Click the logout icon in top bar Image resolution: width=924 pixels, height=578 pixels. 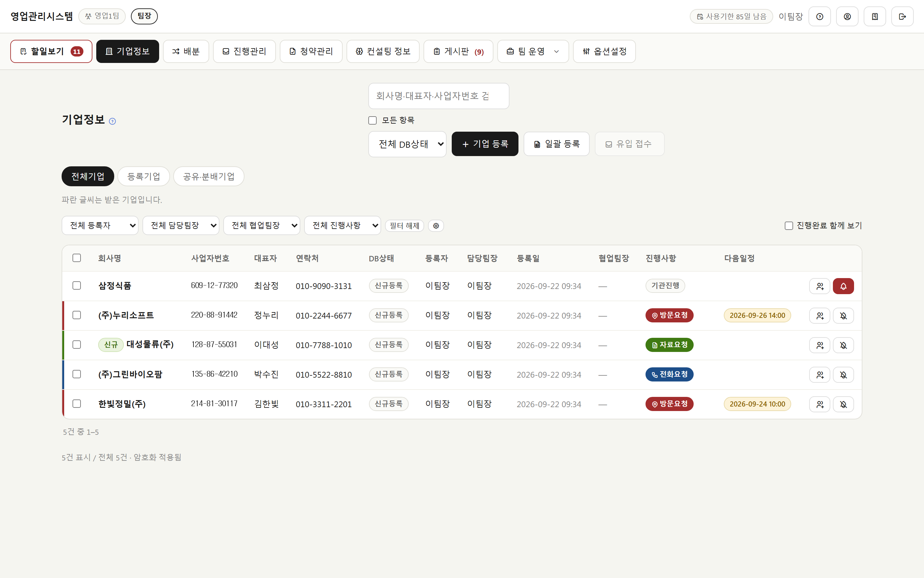[902, 16]
